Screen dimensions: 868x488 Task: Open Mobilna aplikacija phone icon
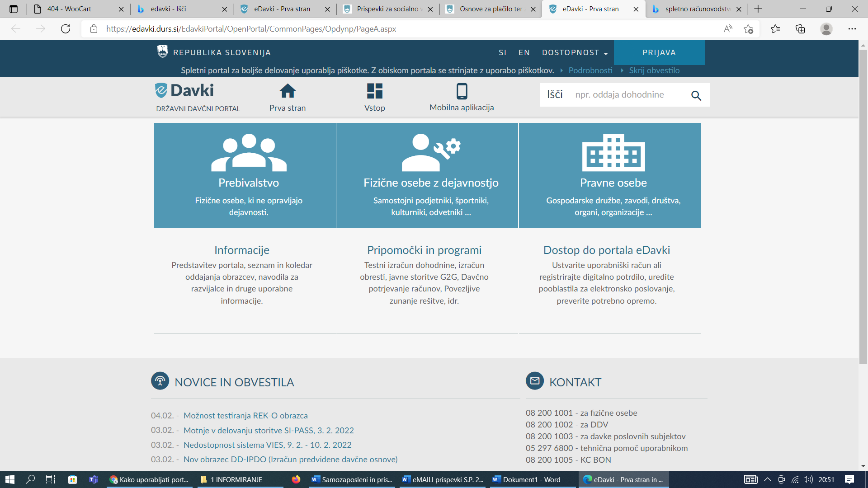(x=462, y=91)
